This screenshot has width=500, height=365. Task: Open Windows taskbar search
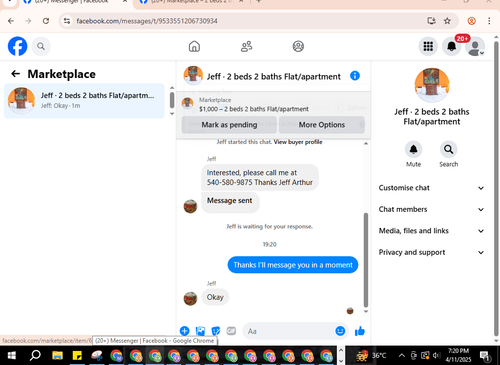(35, 356)
